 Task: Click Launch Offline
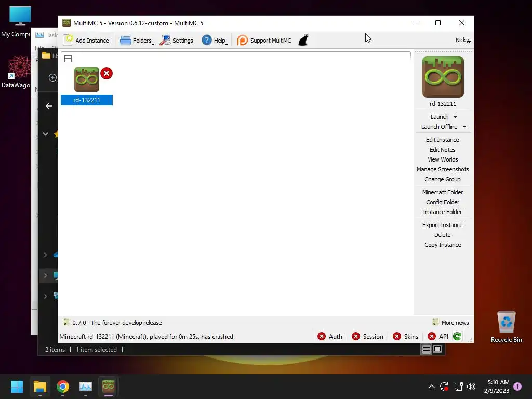pos(439,127)
